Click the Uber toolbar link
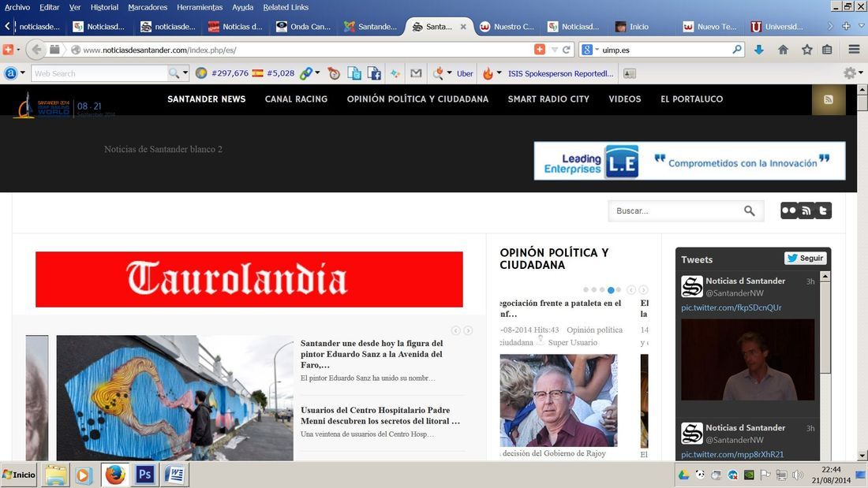 click(465, 73)
